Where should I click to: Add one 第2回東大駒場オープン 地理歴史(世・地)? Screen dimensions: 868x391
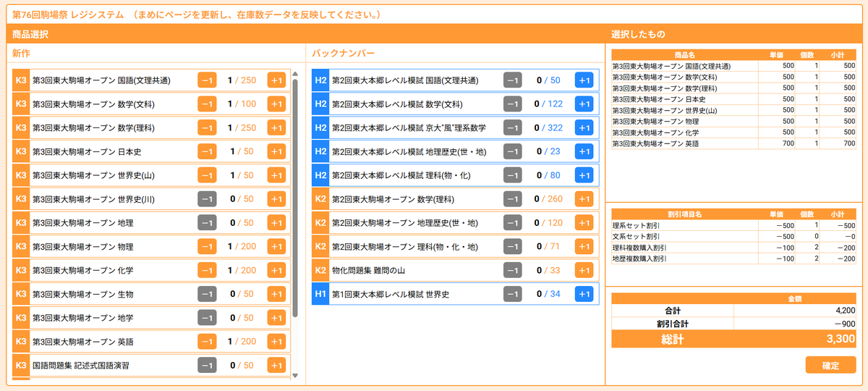click(584, 223)
